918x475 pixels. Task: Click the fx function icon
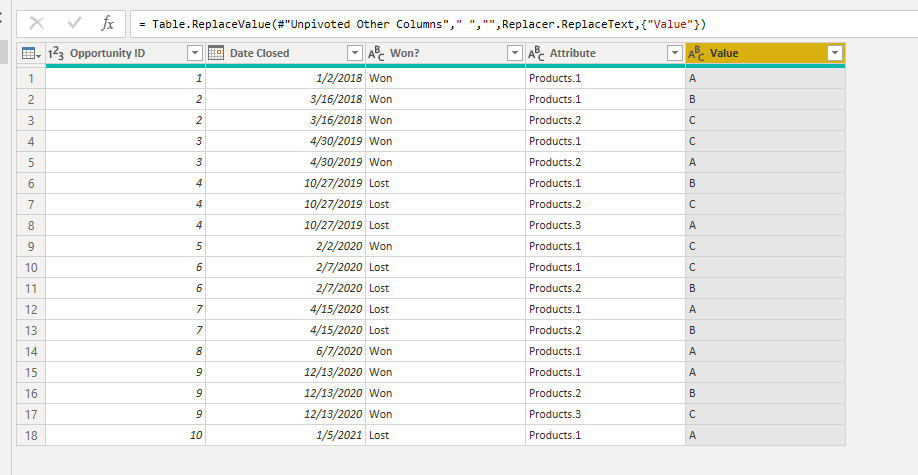point(107,23)
